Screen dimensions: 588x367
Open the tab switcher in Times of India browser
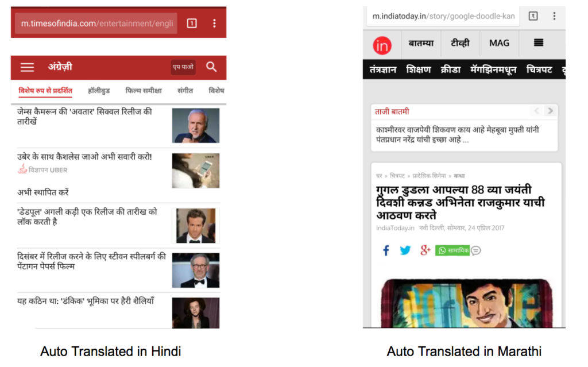pos(192,24)
